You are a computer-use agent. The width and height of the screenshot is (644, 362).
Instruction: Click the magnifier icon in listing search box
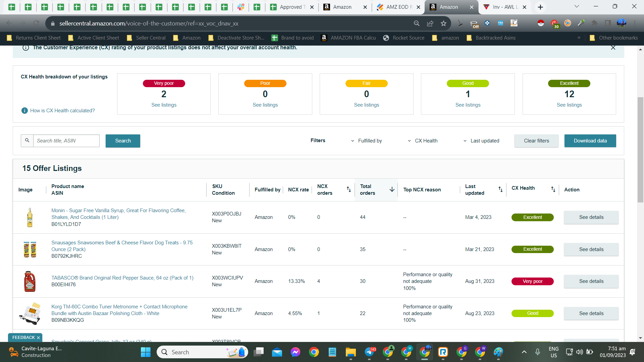pyautogui.click(x=27, y=141)
